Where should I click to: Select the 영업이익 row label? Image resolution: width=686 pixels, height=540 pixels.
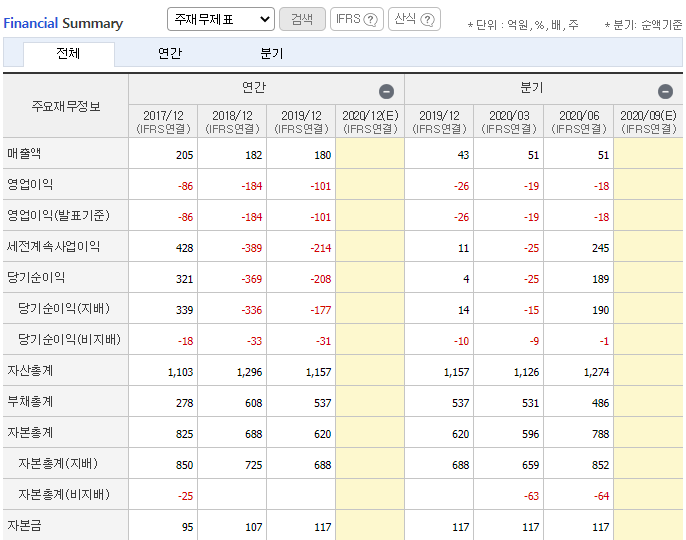tap(30, 185)
